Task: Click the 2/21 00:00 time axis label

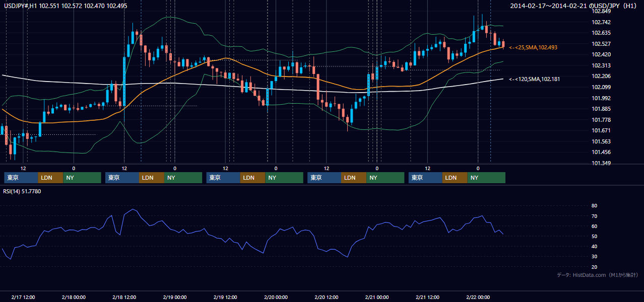Action: [x=377, y=297]
